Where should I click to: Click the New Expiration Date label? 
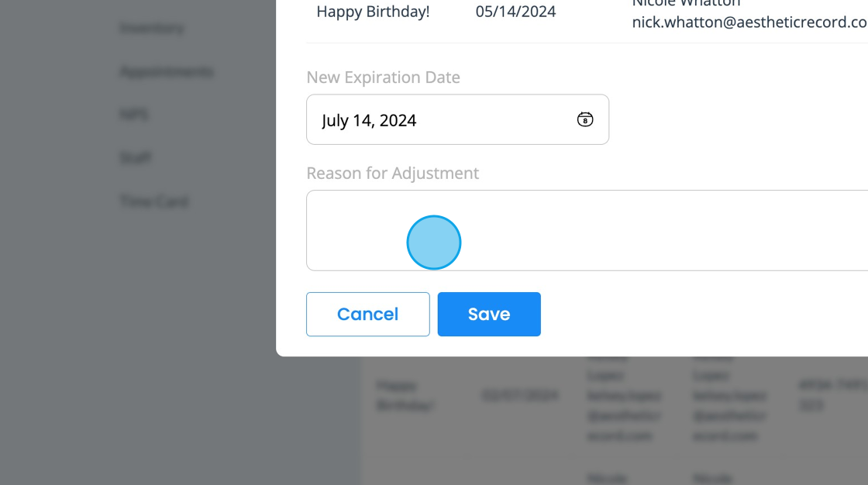(x=383, y=77)
